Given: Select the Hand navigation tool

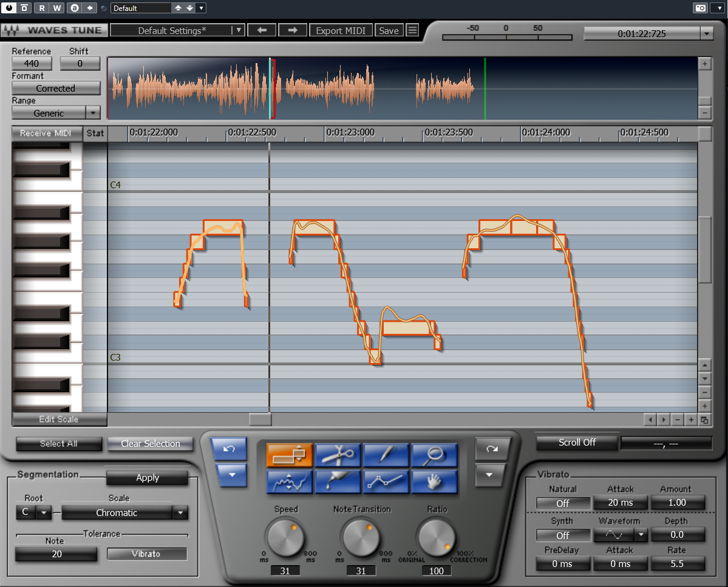Looking at the screenshot, I should pos(435,481).
